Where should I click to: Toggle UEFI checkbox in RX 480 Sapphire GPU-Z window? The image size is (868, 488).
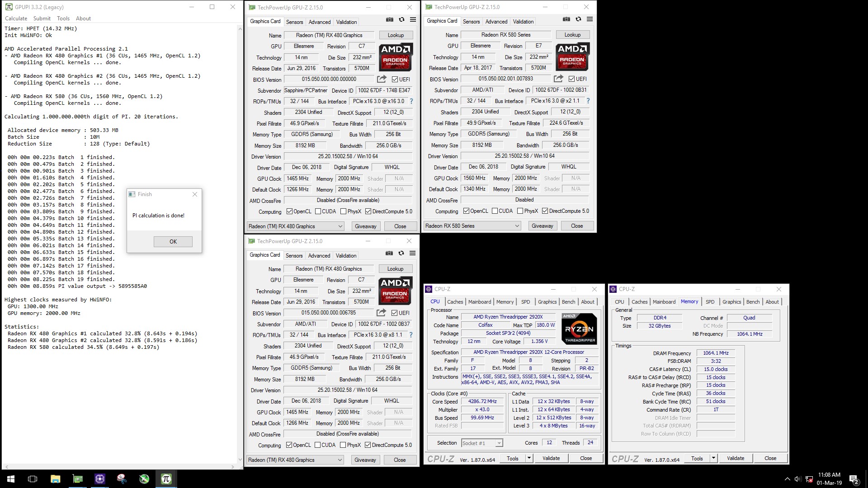(x=395, y=80)
